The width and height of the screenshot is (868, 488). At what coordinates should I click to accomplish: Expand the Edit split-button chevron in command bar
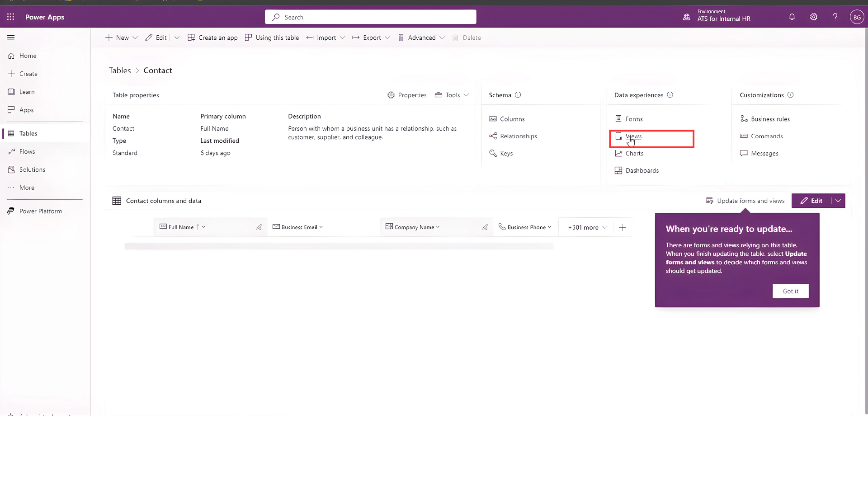click(x=177, y=38)
